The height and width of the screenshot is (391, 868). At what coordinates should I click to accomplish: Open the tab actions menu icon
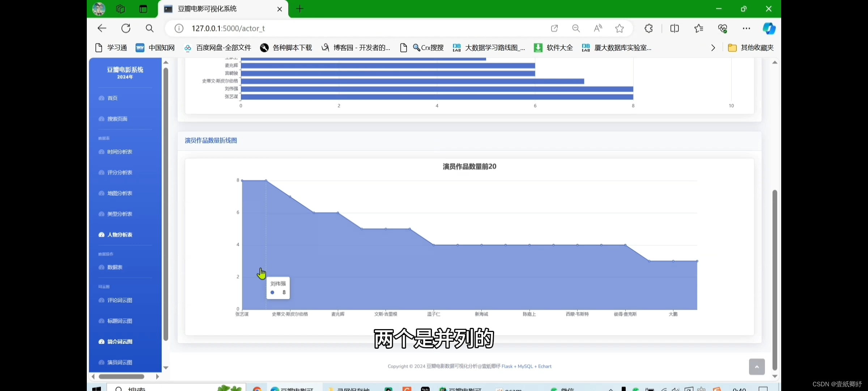click(x=143, y=9)
